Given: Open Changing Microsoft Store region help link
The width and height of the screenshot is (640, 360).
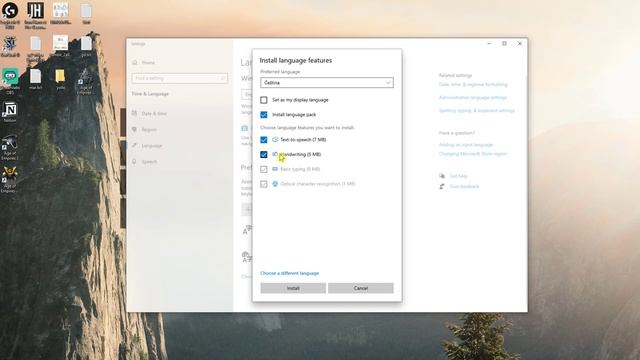Looking at the screenshot, I should tap(473, 154).
